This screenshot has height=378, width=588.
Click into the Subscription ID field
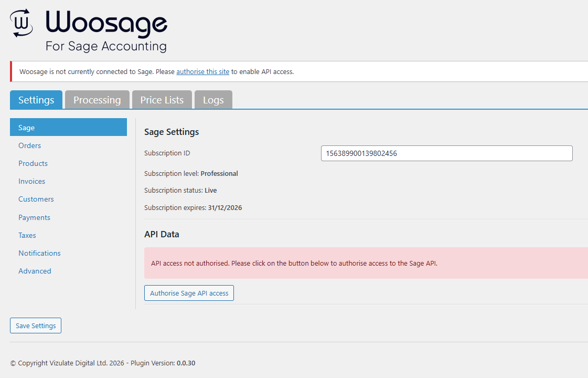[x=446, y=153]
